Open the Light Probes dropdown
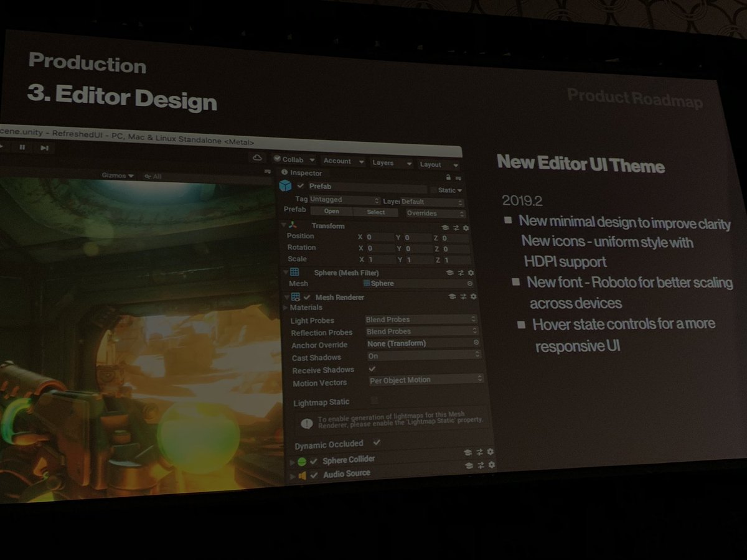The height and width of the screenshot is (560, 747). click(421, 320)
